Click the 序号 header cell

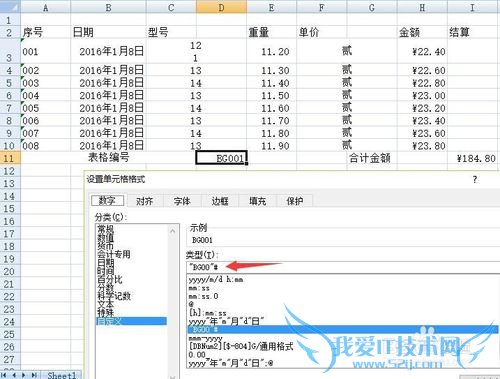45,32
